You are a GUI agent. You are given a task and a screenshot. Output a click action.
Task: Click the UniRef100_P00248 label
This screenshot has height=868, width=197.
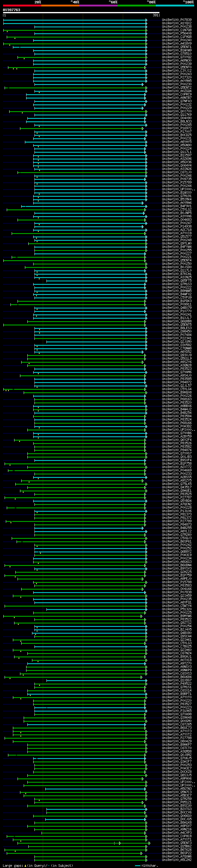click(177, 240)
